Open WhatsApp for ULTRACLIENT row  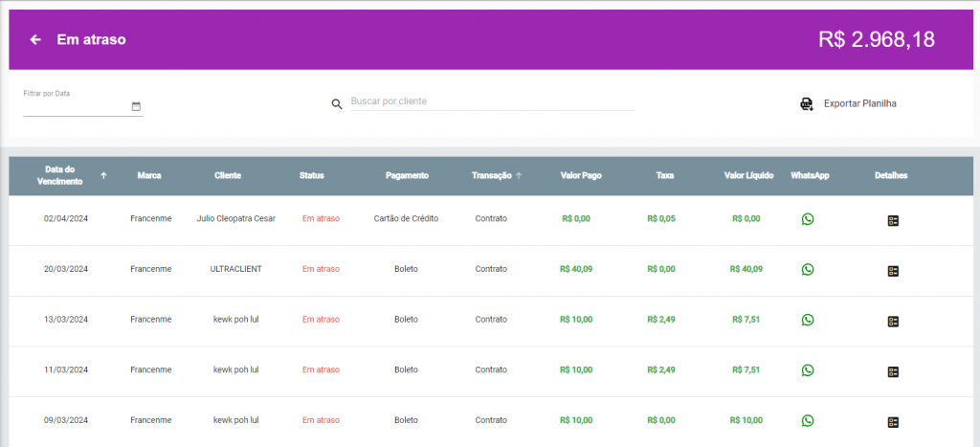(808, 270)
